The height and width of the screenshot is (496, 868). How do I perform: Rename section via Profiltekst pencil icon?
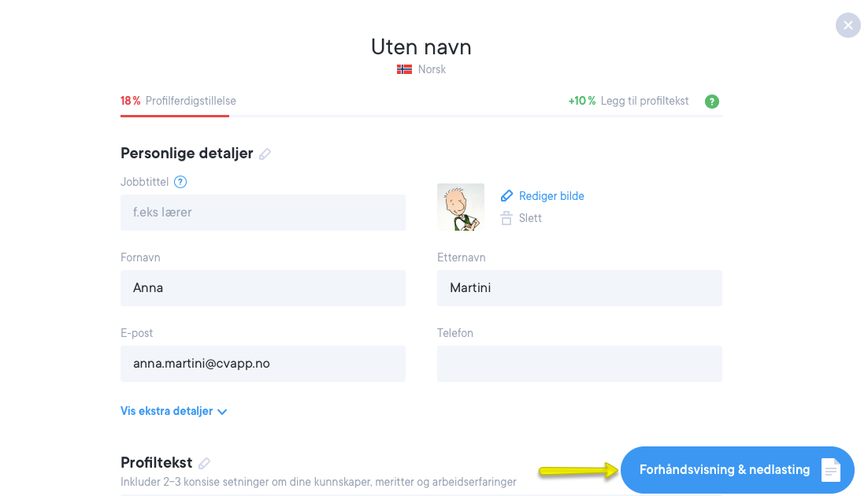pyautogui.click(x=205, y=464)
